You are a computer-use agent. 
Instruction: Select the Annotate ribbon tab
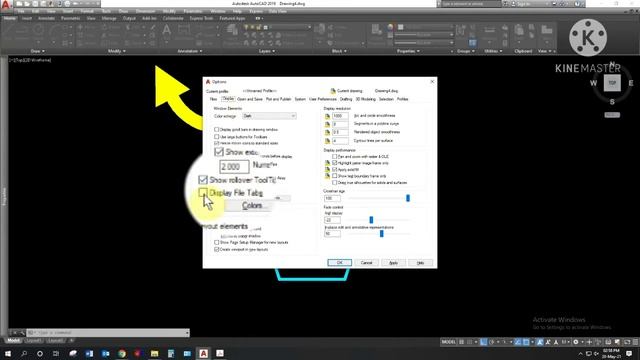46,18
